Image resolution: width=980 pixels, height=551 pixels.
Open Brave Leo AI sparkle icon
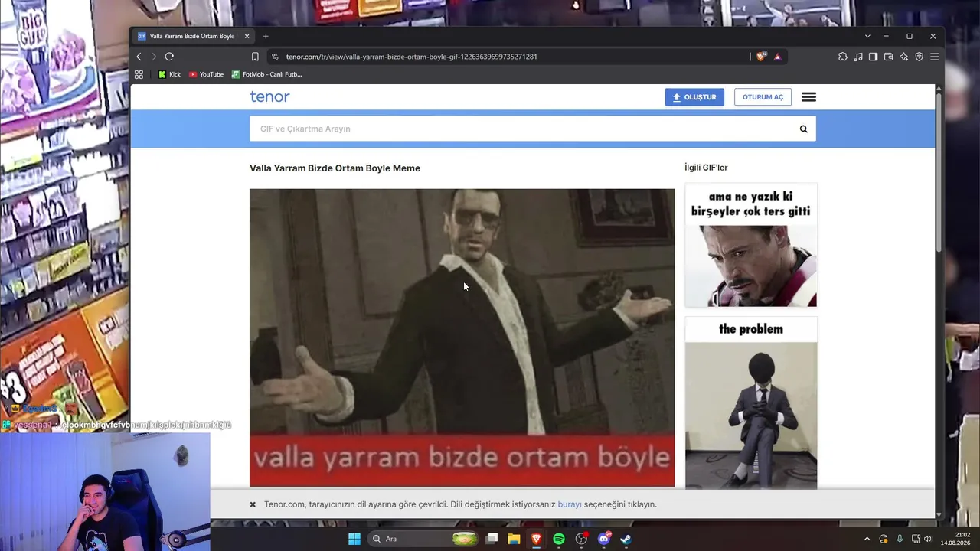903,57
